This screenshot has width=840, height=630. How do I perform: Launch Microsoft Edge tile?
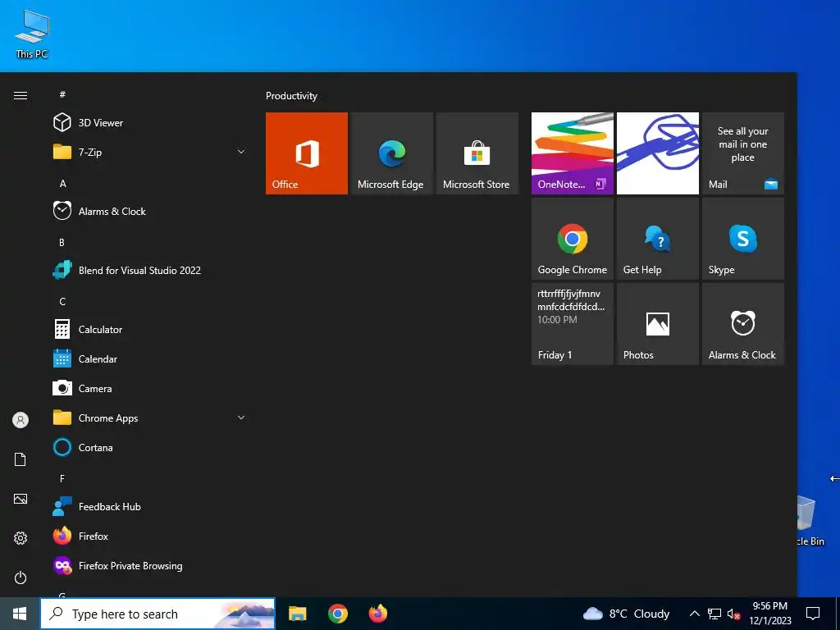(391, 153)
